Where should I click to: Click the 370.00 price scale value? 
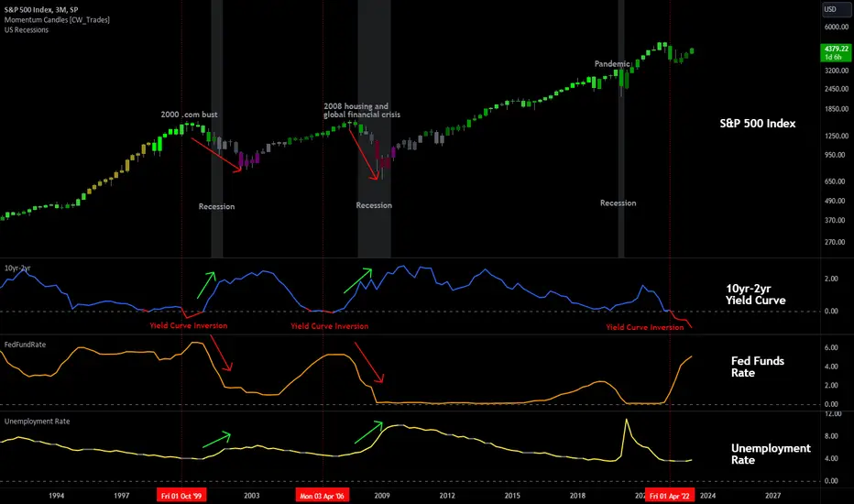837,220
